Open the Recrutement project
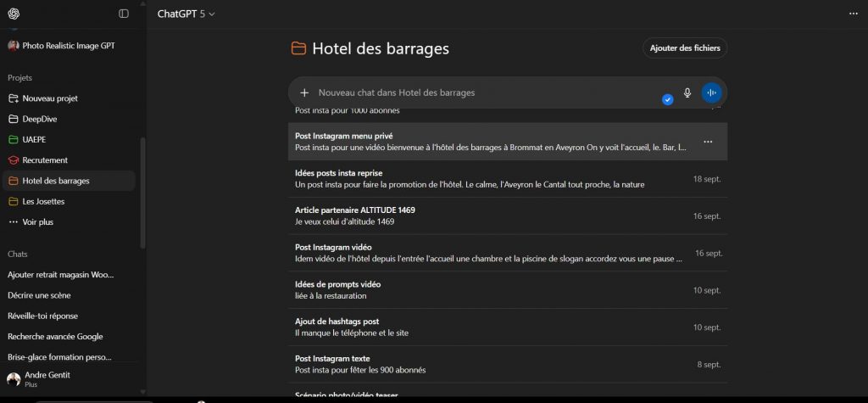Image resolution: width=868 pixels, height=403 pixels. click(45, 160)
